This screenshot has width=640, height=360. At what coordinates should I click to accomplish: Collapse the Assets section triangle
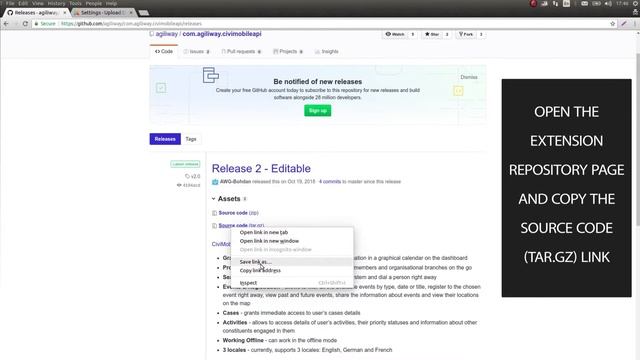[x=213, y=199]
